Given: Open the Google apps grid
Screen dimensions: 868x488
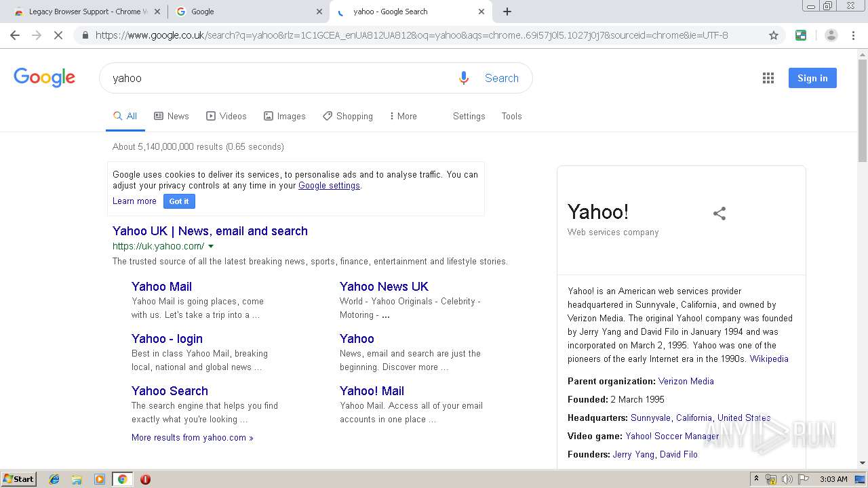Looking at the screenshot, I should pyautogui.click(x=768, y=78).
